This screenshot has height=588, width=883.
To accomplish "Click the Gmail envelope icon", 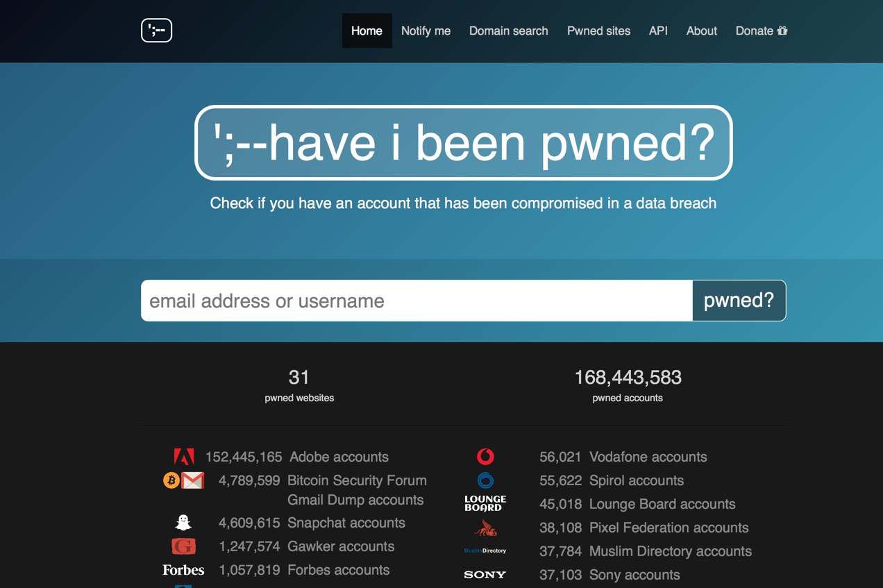I will (x=193, y=480).
